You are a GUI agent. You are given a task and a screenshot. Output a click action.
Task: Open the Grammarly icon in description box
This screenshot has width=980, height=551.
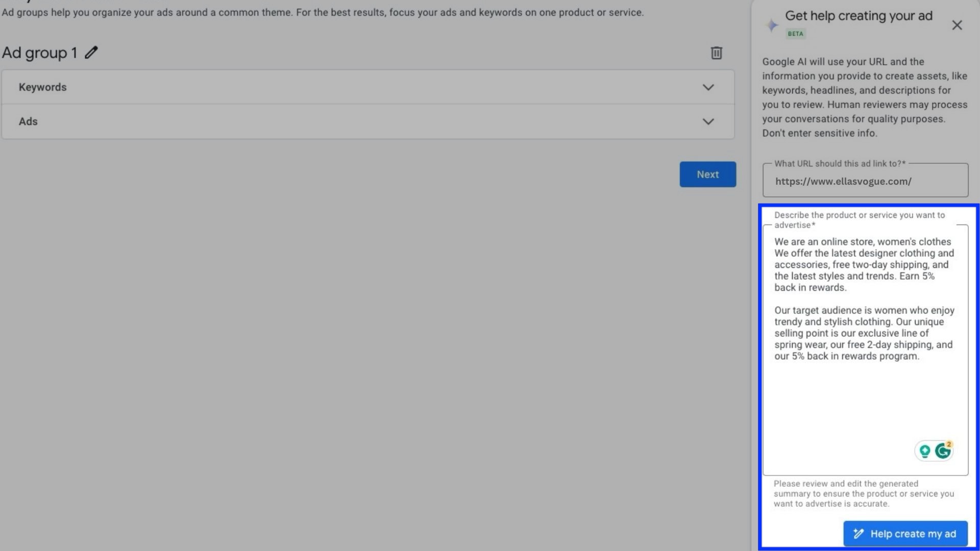[x=943, y=450]
